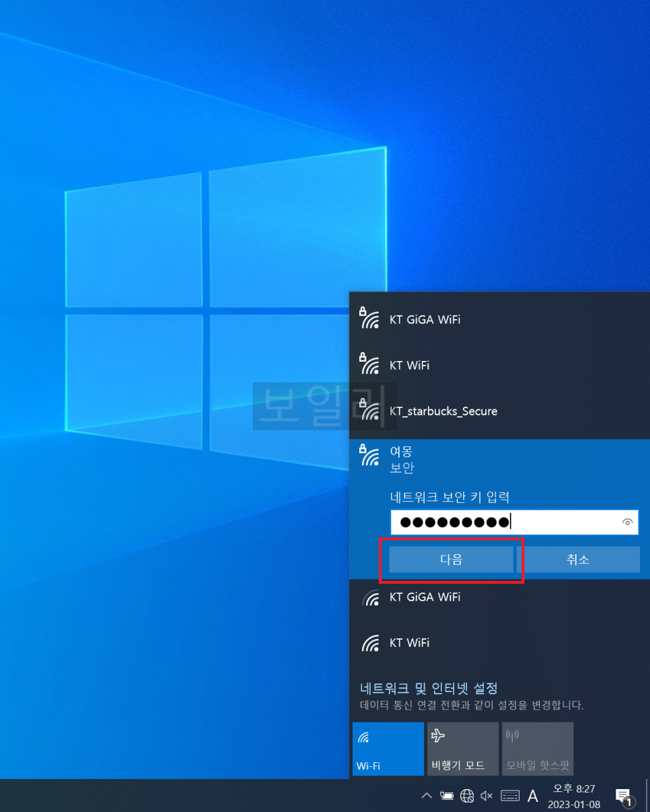650x812 pixels.
Task: Select the open KT GiGA WiFi network
Action: [425, 597]
